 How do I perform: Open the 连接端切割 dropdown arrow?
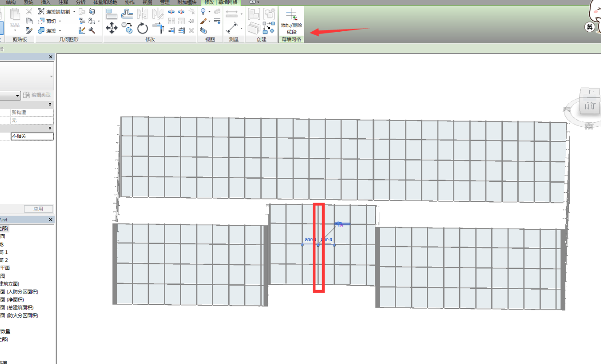click(74, 11)
